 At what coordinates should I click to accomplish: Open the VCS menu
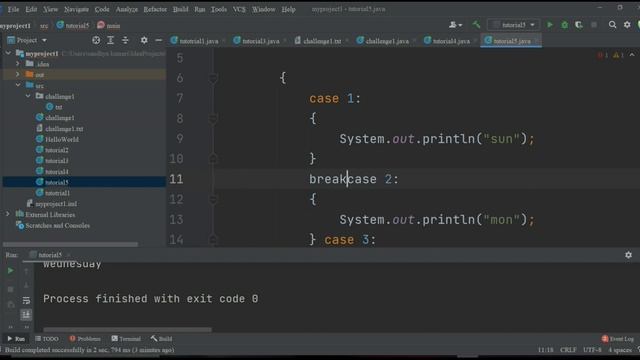coord(239,9)
